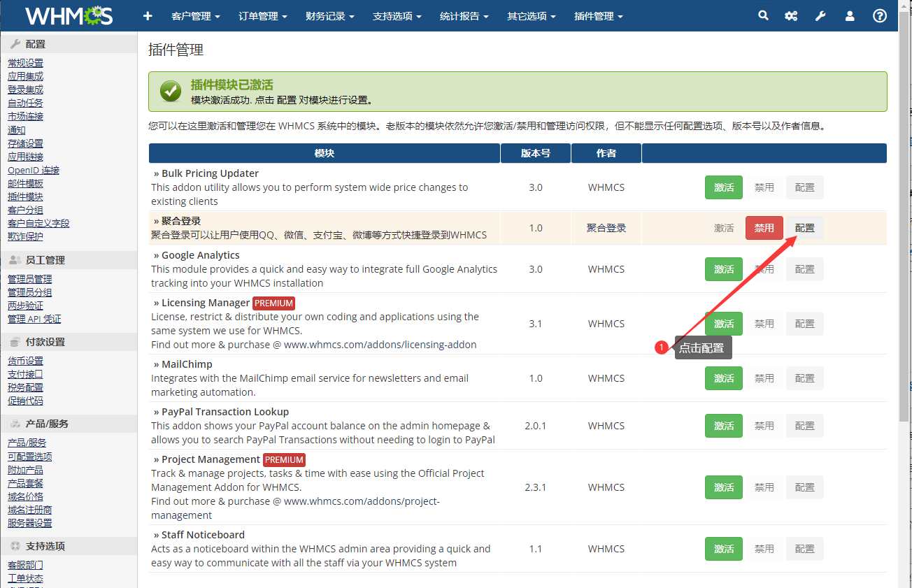Open 自动任务 sidebar link
912x588 pixels.
25,103
